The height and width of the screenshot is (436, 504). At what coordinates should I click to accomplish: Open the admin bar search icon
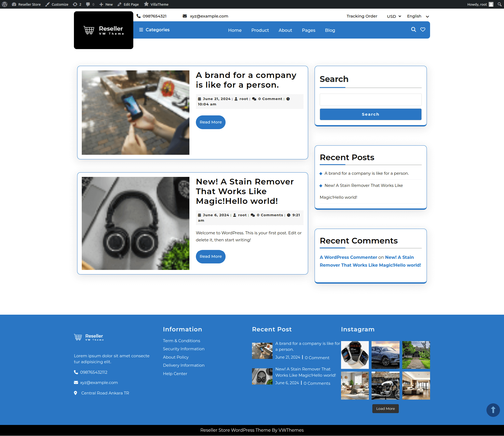499,4
